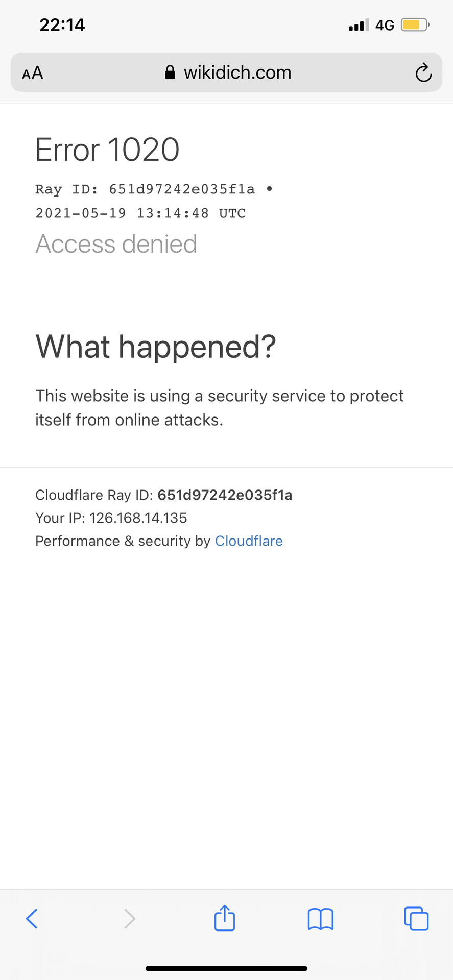The image size is (453, 980).
Task: Tap the padlock icon in address bar
Action: [x=170, y=72]
